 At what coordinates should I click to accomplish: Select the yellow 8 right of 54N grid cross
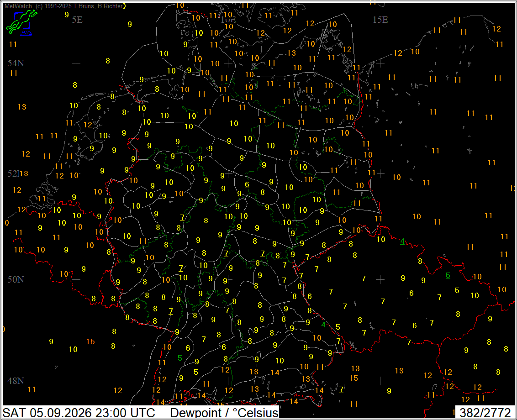[x=108, y=61]
